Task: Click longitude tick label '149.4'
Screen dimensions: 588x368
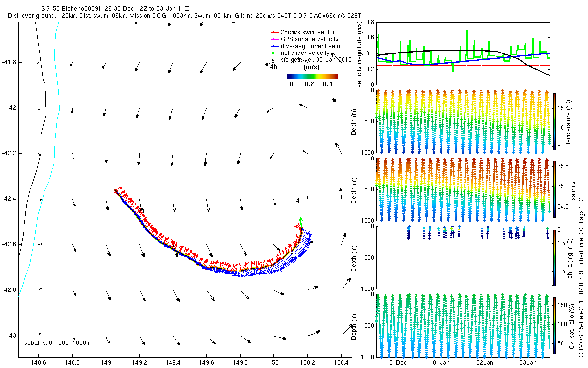Action: tap(173, 363)
